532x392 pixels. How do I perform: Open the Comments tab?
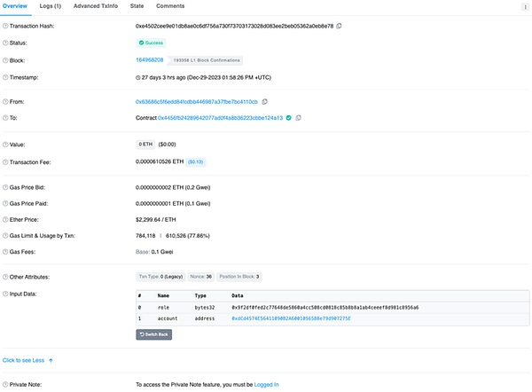[x=170, y=6]
